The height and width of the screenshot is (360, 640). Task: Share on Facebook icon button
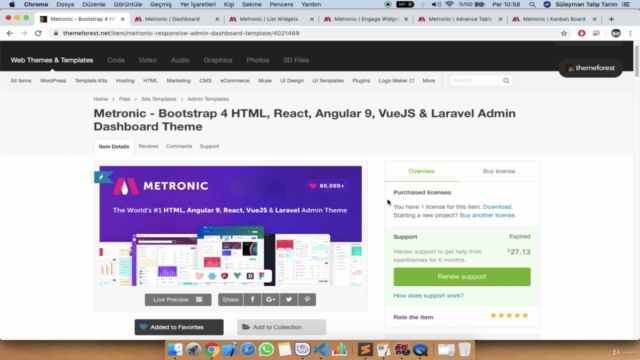click(252, 300)
